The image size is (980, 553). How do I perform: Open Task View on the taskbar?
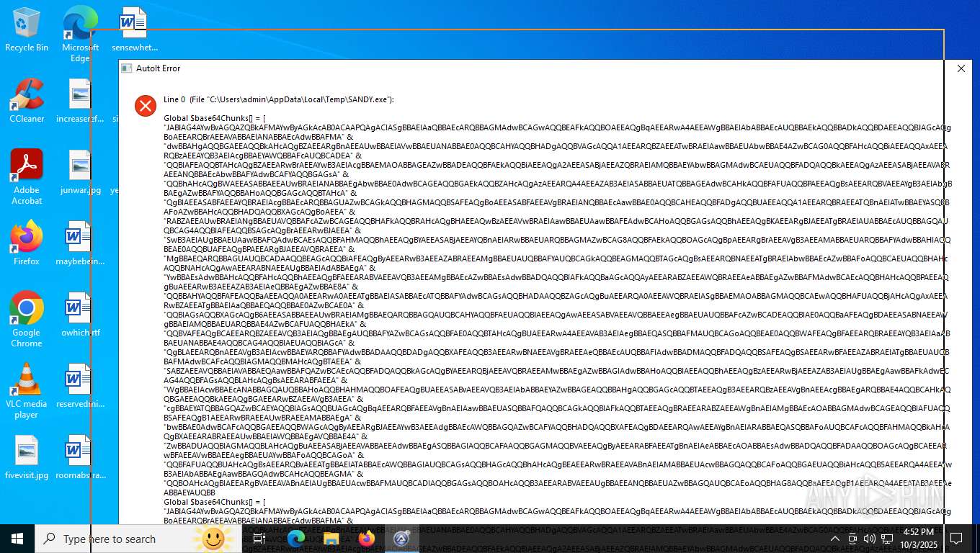(259, 539)
